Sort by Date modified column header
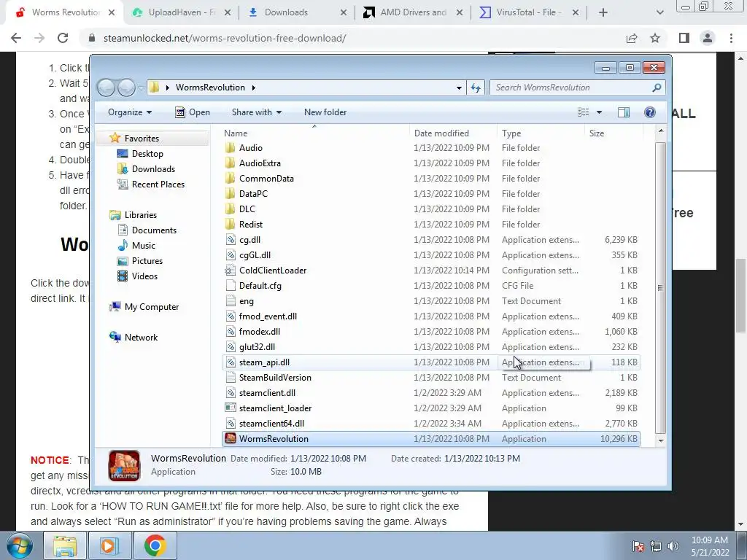The width and height of the screenshot is (747, 560). [x=453, y=133]
